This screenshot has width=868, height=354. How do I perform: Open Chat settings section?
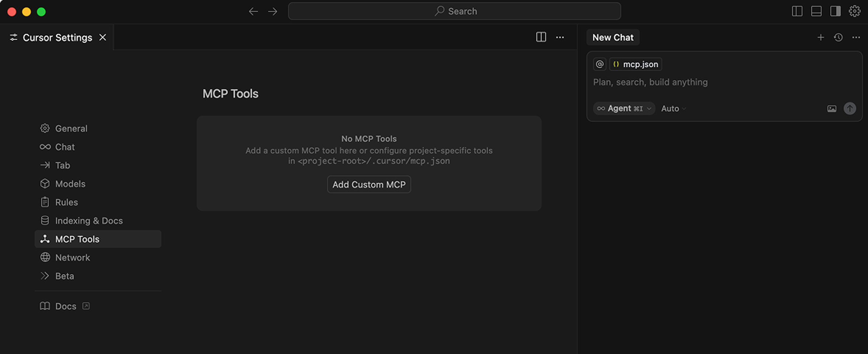(x=98, y=147)
